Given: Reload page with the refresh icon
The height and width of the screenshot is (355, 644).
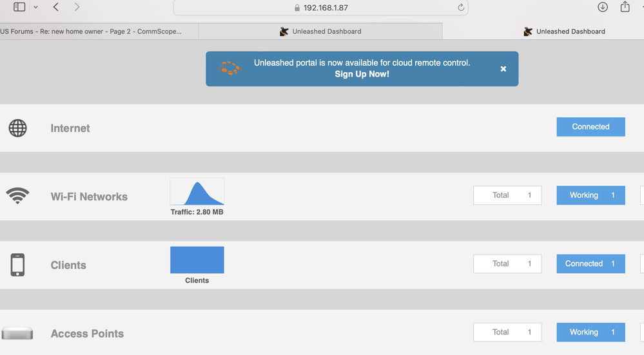Looking at the screenshot, I should tap(461, 8).
